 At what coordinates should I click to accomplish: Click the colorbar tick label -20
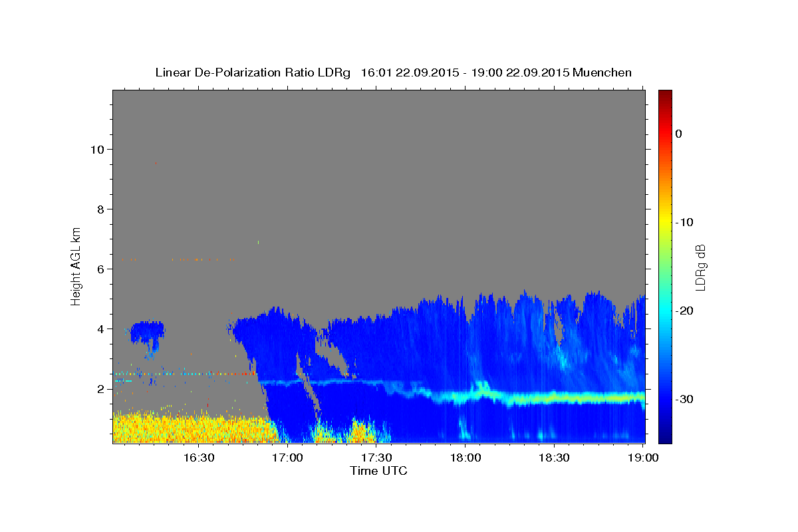point(684,311)
